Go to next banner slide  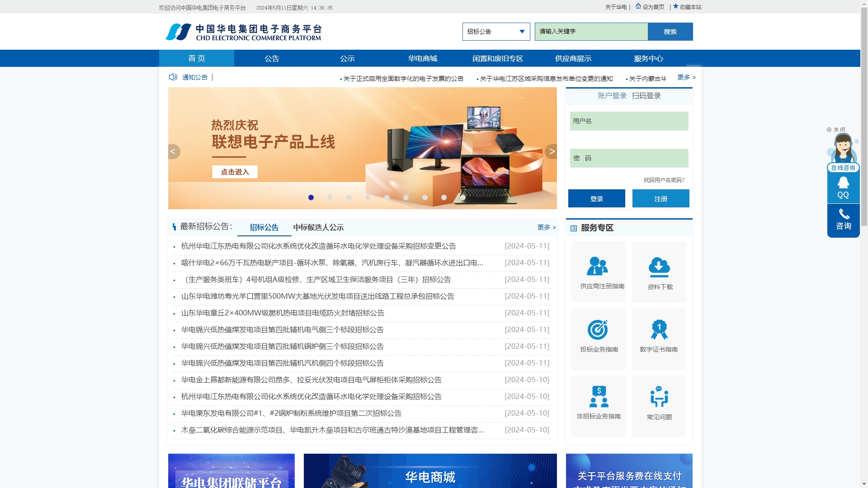551,151
